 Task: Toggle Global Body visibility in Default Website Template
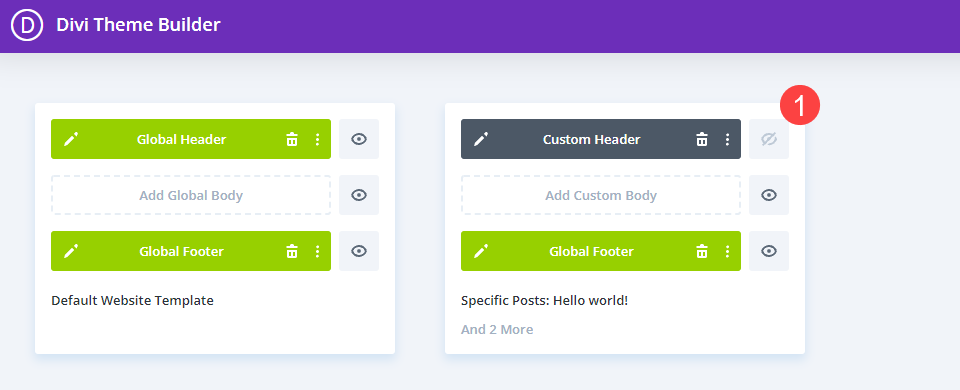tap(359, 195)
